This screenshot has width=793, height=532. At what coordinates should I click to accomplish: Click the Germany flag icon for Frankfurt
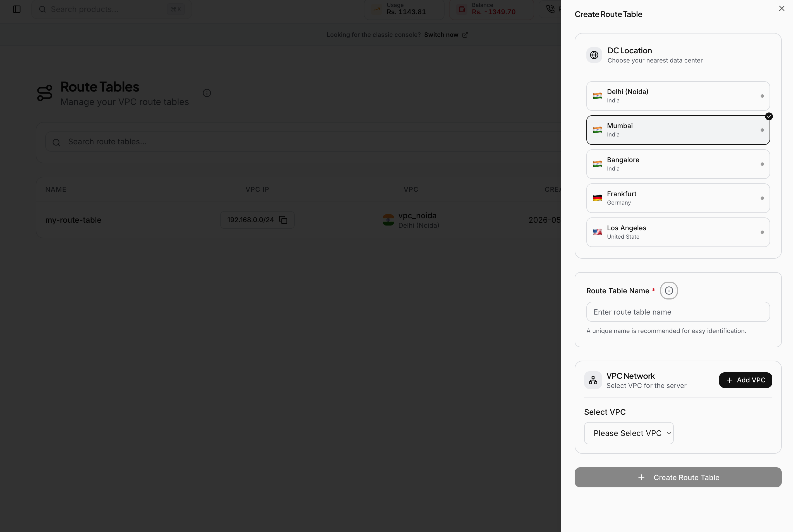click(597, 198)
